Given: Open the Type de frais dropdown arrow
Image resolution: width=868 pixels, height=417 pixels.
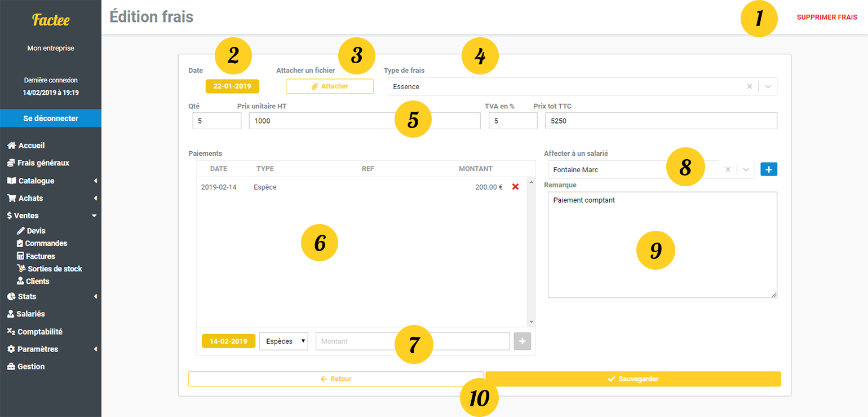Looking at the screenshot, I should pyautogui.click(x=768, y=86).
